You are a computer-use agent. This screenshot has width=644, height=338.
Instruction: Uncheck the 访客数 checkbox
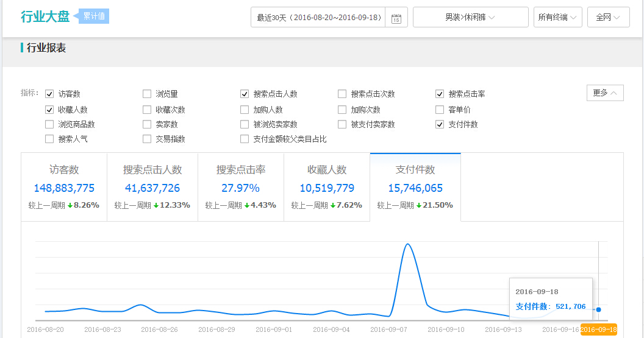point(49,94)
